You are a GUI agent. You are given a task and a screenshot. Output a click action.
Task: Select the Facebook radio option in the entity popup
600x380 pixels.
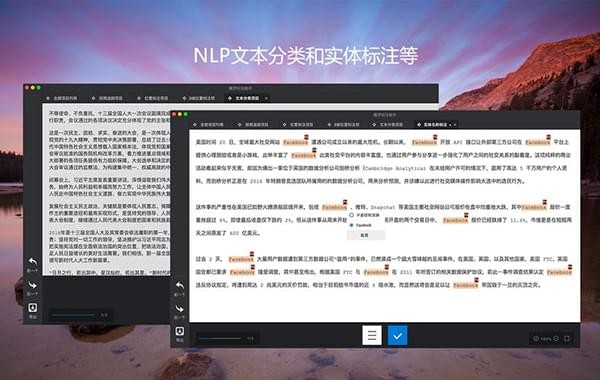[x=352, y=225]
